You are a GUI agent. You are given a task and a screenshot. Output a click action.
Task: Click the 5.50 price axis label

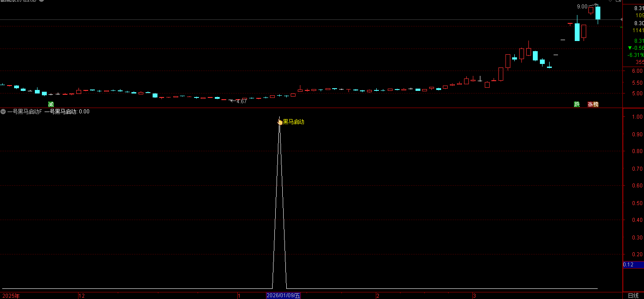637,83
